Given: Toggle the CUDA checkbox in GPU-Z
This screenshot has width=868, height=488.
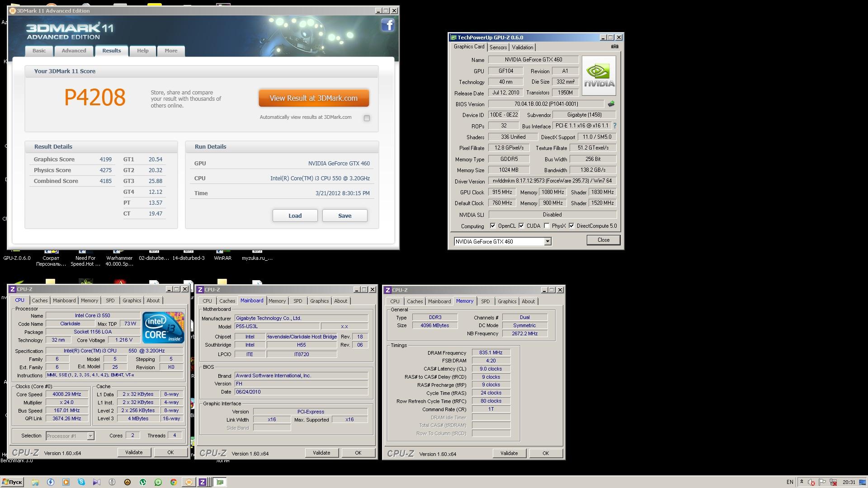Looking at the screenshot, I should tap(521, 226).
